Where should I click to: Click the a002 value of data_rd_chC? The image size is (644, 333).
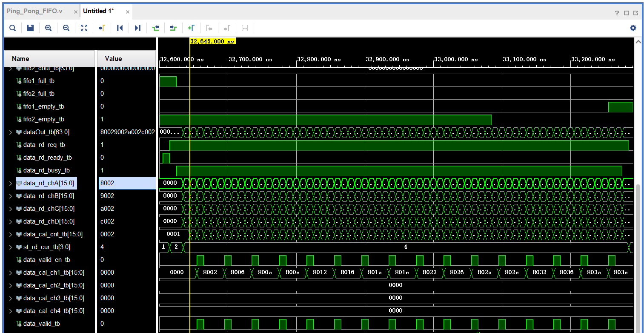[x=107, y=209]
